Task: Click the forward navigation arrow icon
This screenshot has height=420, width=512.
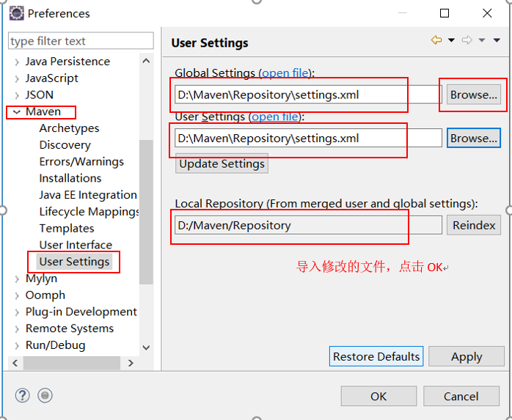Action: [467, 40]
